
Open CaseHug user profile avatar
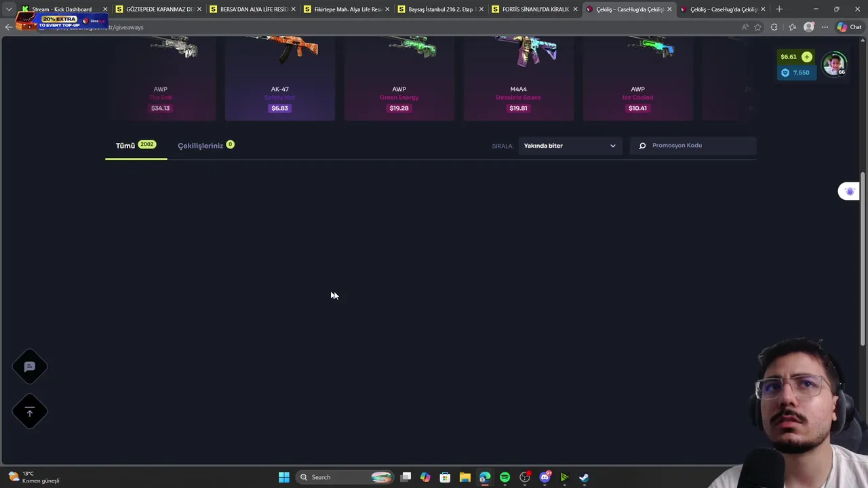[834, 64]
